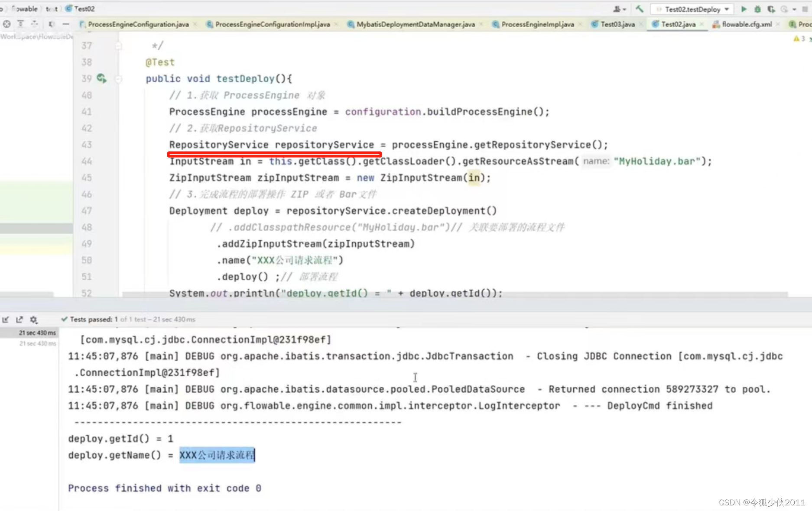Click the Tests passed: 1 status label
The image size is (812, 511).
(94, 319)
